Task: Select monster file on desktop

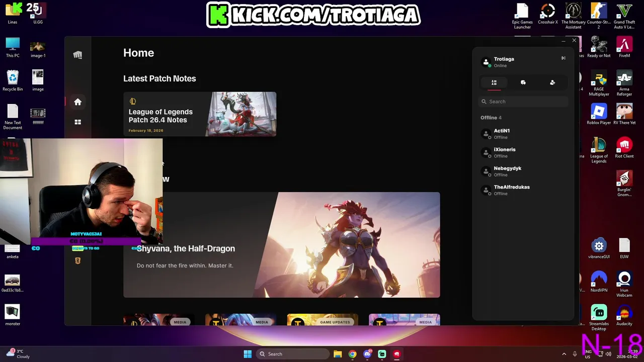Action: pos(13,316)
